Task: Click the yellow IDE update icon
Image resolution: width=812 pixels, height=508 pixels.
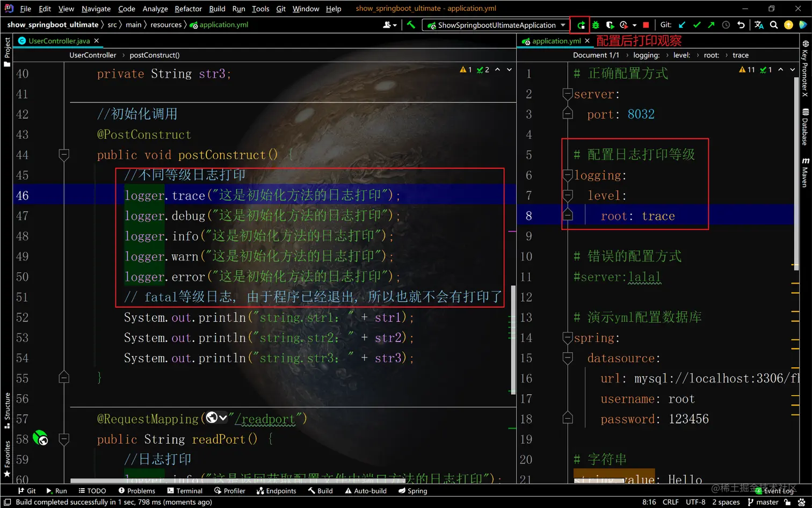Action: tap(788, 25)
